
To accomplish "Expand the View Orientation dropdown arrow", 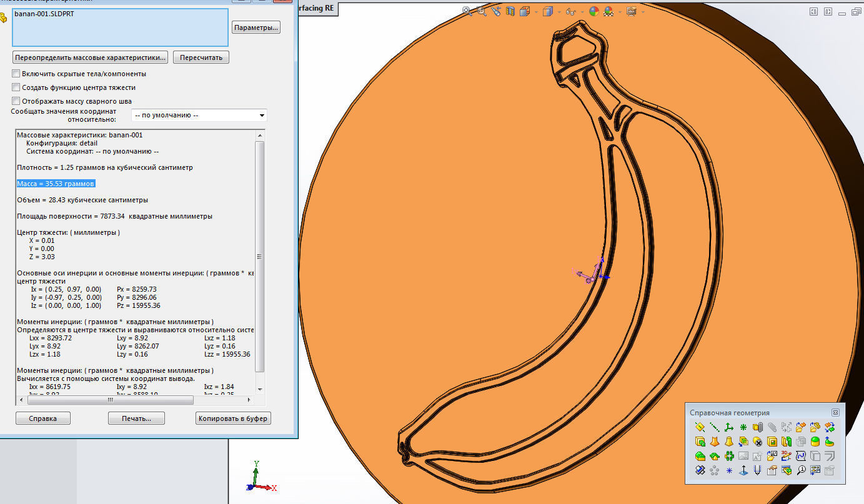I will [x=536, y=11].
